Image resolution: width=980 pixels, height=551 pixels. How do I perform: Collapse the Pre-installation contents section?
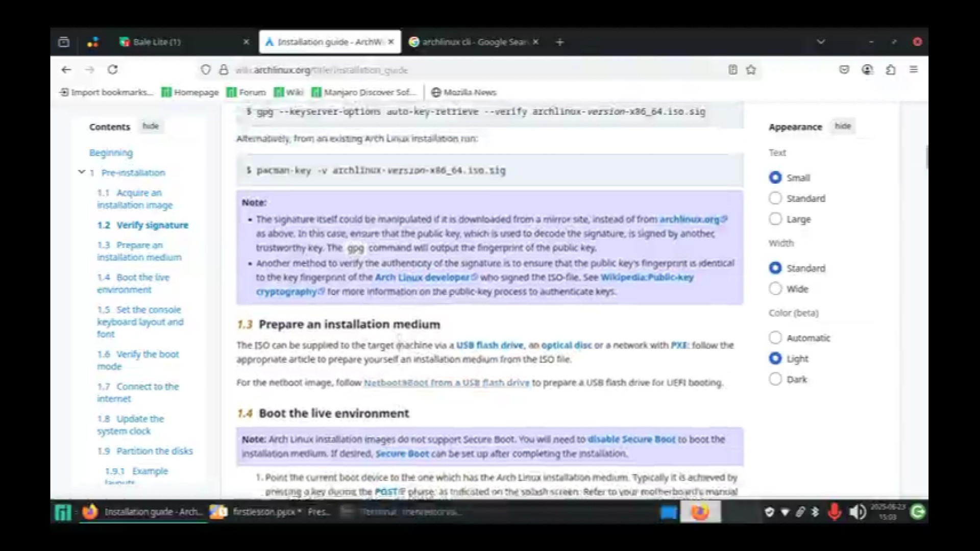(x=81, y=172)
